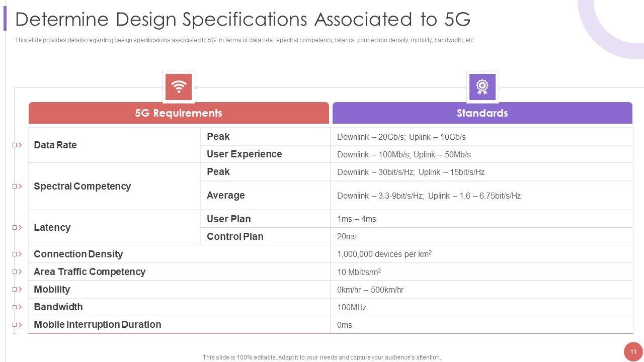Click the slide title text

point(243,19)
